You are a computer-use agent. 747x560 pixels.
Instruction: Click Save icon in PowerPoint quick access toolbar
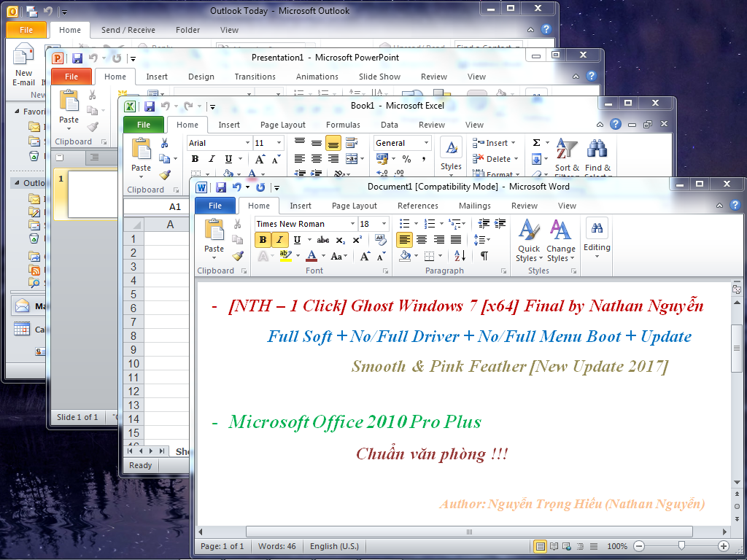(x=77, y=58)
